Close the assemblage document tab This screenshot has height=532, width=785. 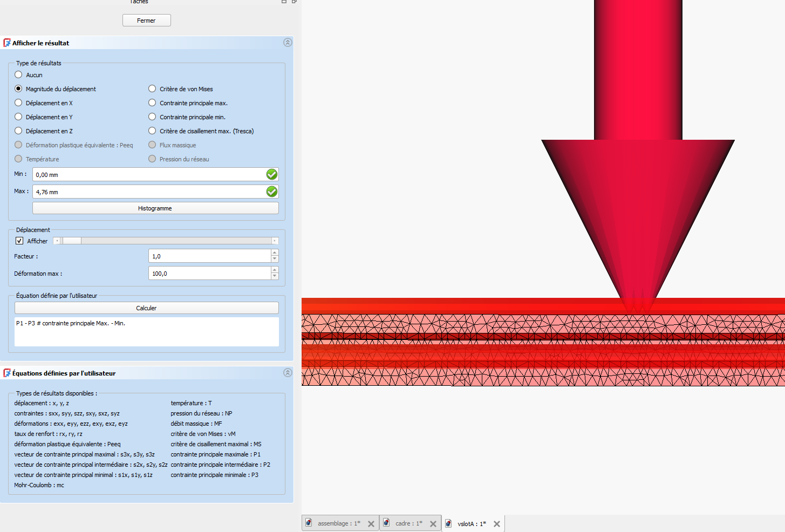click(x=371, y=524)
